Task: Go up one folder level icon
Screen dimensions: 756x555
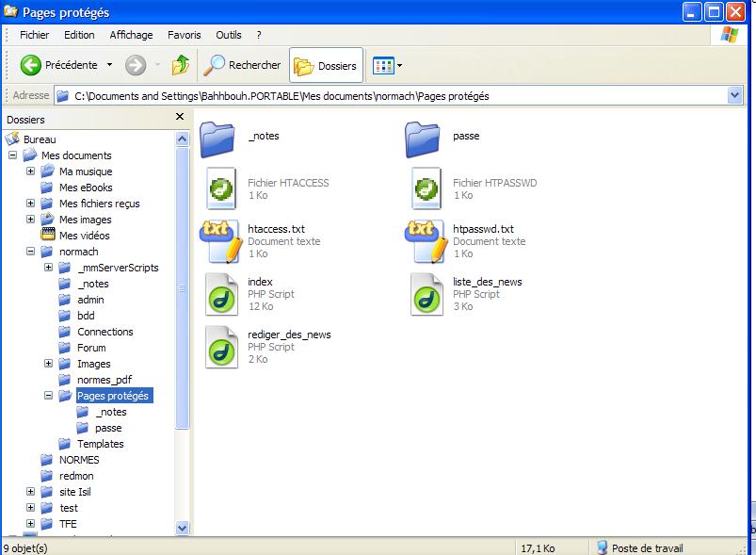Action: pyautogui.click(x=181, y=65)
